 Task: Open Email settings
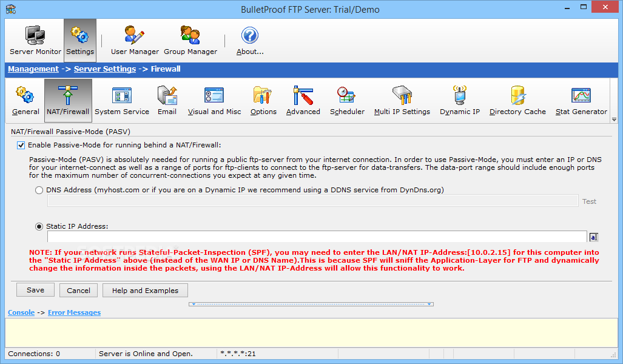pyautogui.click(x=167, y=101)
